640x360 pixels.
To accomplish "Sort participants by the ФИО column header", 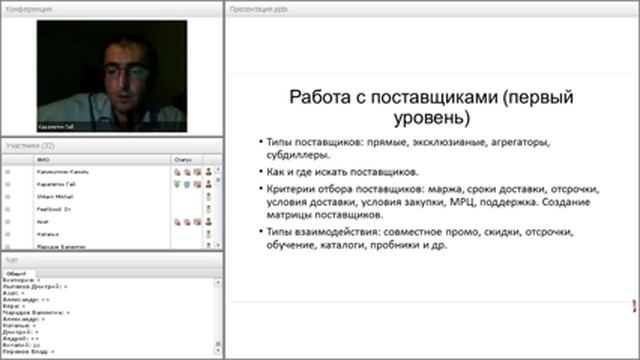I will 102,160.
